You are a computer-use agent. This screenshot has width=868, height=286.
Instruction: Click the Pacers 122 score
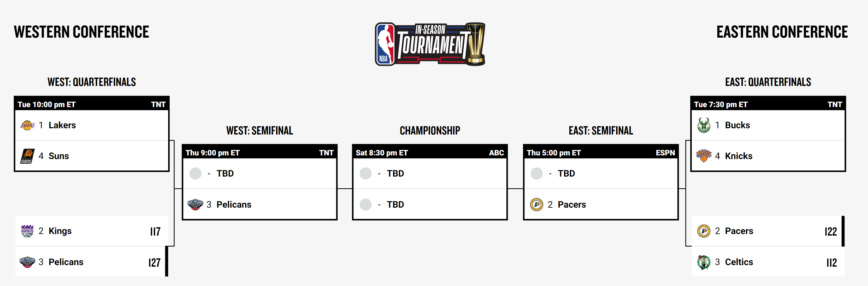pyautogui.click(x=831, y=231)
